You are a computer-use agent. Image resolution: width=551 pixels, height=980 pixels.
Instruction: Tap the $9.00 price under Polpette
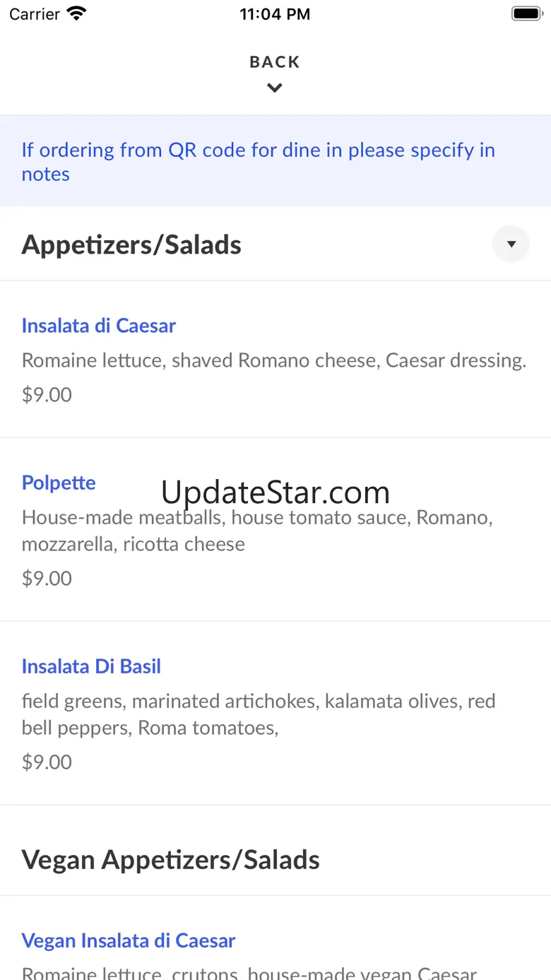click(47, 578)
